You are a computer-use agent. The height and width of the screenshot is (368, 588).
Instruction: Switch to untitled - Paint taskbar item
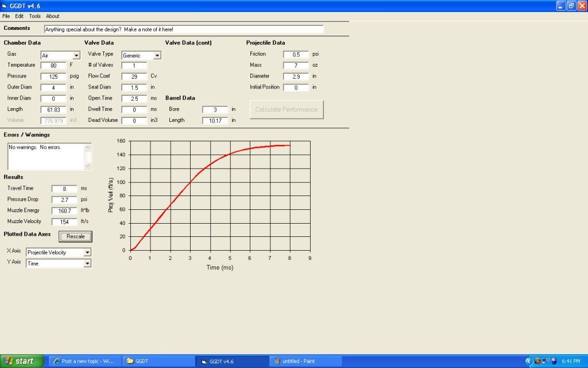(x=305, y=361)
